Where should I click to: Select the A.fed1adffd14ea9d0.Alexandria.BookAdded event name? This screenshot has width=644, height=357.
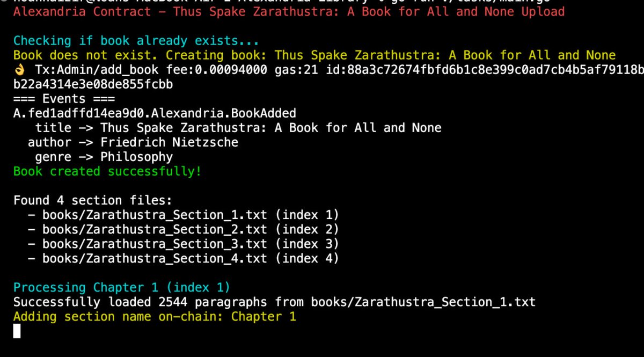155,113
